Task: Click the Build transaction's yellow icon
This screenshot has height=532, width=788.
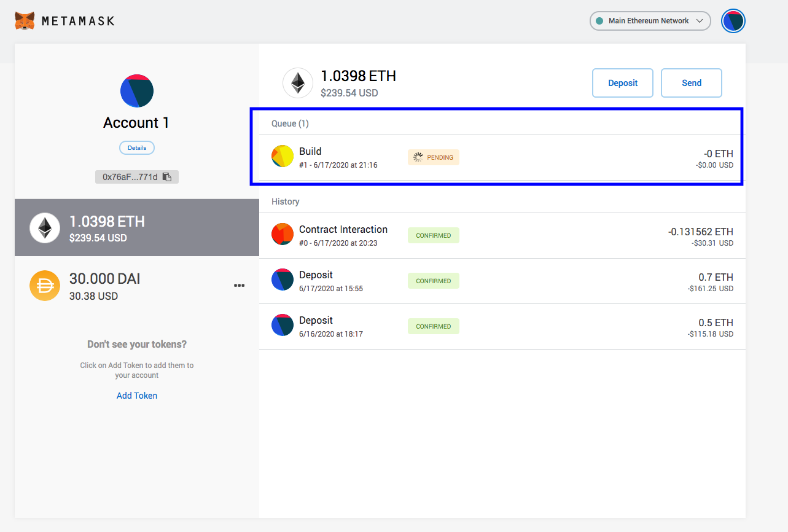Action: pos(282,156)
